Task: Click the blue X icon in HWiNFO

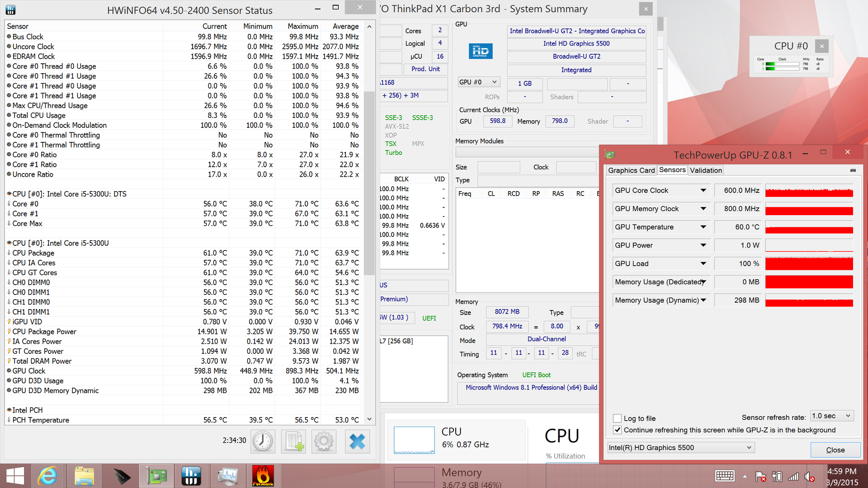Action: click(x=357, y=441)
